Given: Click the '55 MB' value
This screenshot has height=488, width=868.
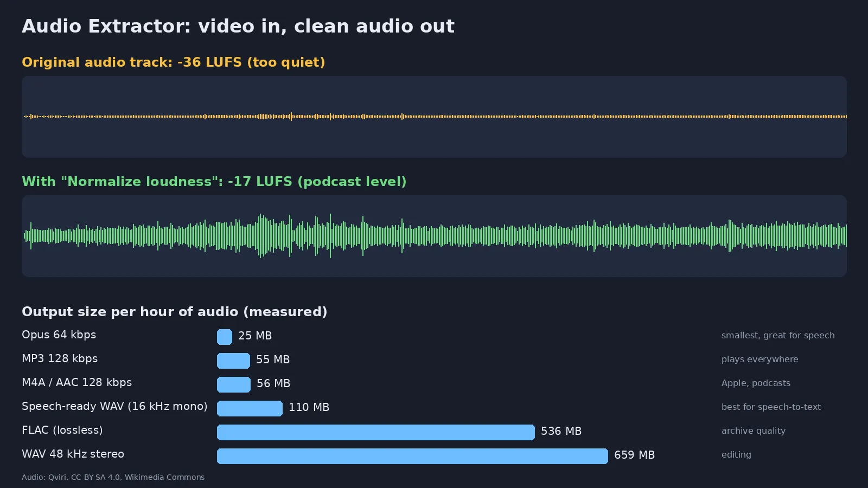Looking at the screenshot, I should point(273,360).
